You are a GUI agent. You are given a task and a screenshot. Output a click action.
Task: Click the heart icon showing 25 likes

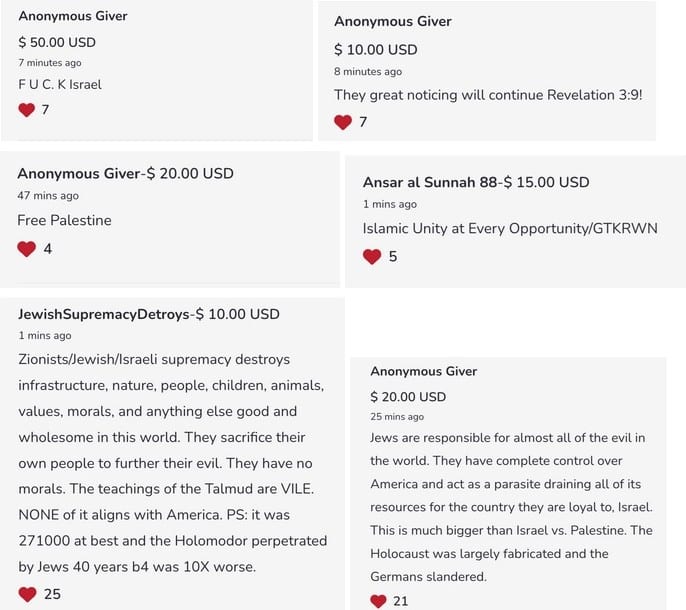[28, 594]
